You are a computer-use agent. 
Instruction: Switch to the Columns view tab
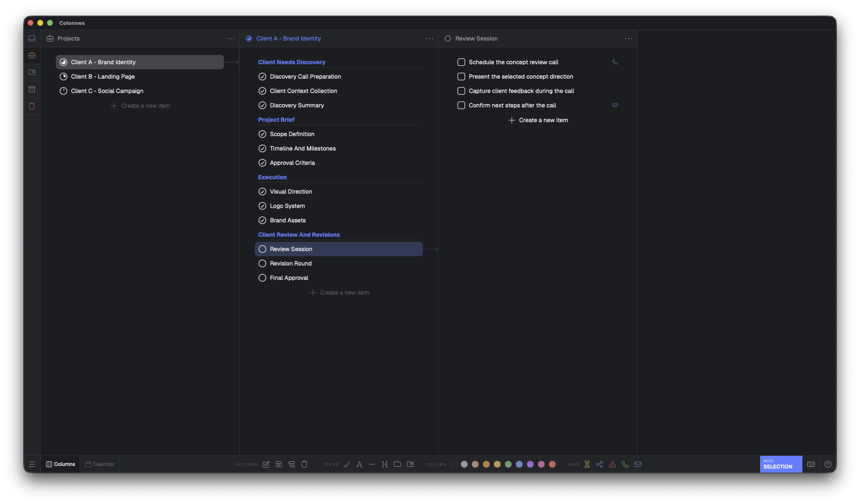click(61, 464)
